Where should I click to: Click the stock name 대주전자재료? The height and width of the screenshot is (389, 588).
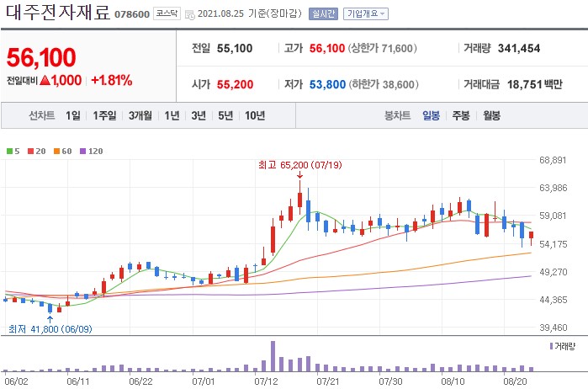pos(58,13)
